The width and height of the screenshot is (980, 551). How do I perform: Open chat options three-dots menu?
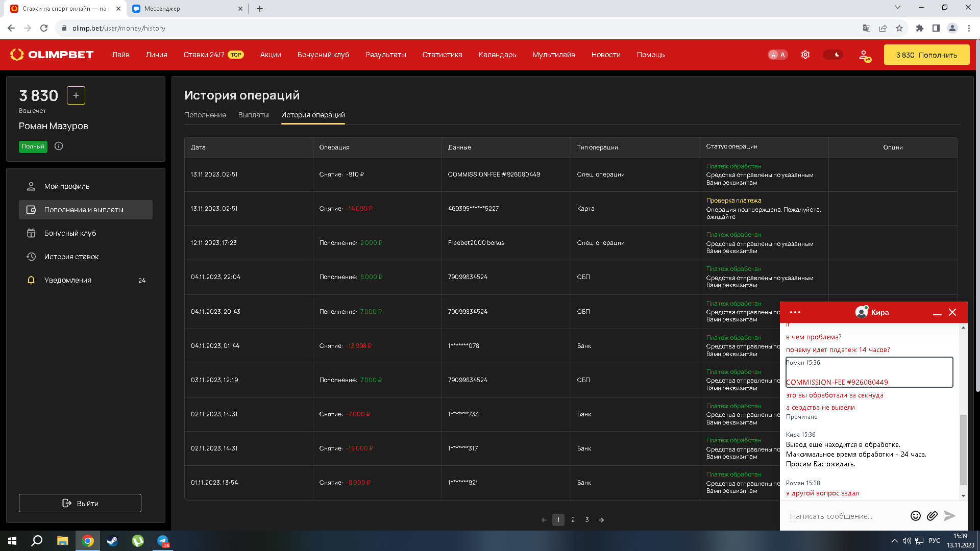(x=795, y=312)
